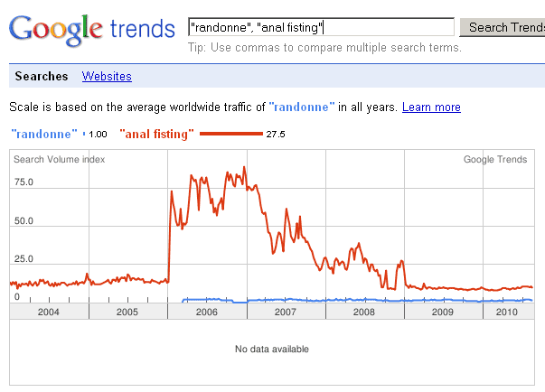545x392 pixels.
Task: Click the blue "randonne" legend label
Action: pos(42,134)
